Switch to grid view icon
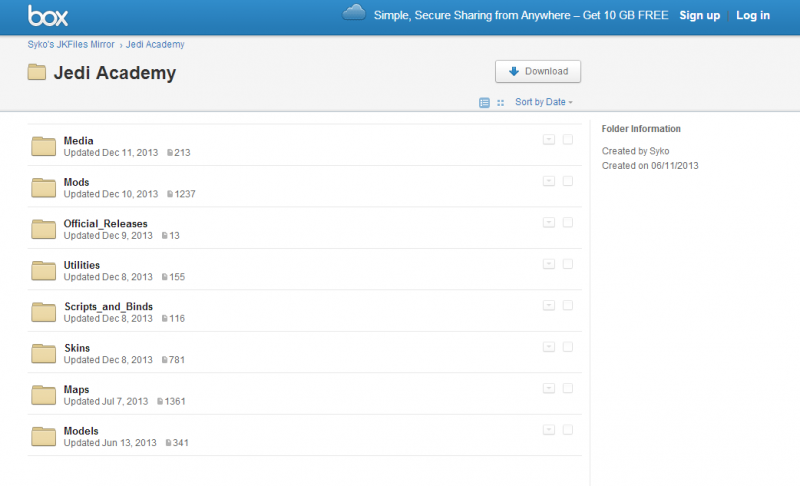The height and width of the screenshot is (486, 800). click(501, 103)
